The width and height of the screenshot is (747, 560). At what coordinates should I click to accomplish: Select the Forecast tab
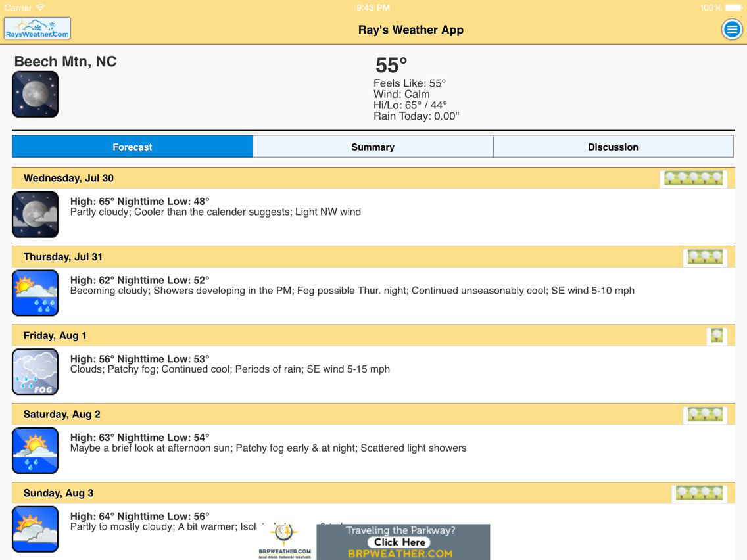coord(132,147)
